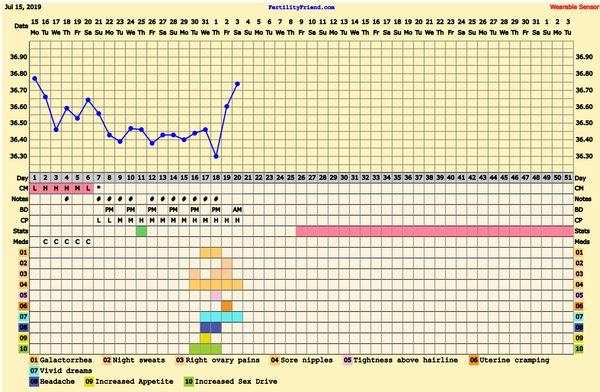The height and width of the screenshot is (392, 600).
Task: Select the last temperature point on day 20
Action: pos(237,83)
